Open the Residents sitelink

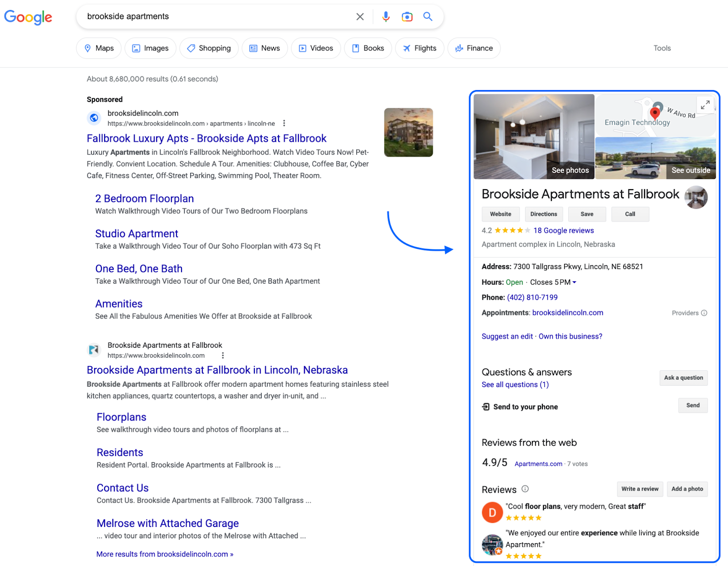120,453
